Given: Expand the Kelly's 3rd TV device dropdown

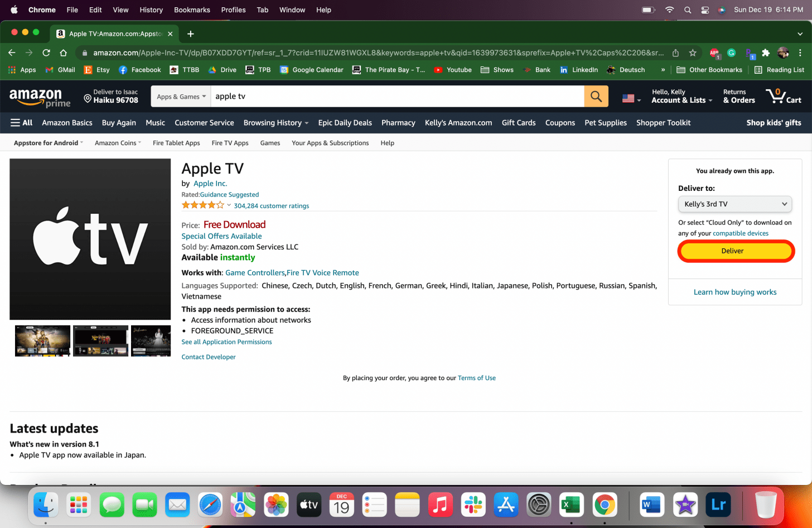Looking at the screenshot, I should [734, 204].
